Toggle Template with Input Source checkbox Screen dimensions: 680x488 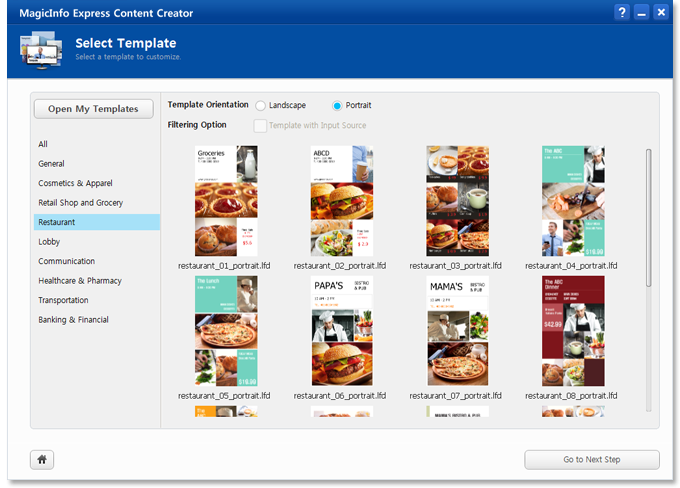click(260, 125)
